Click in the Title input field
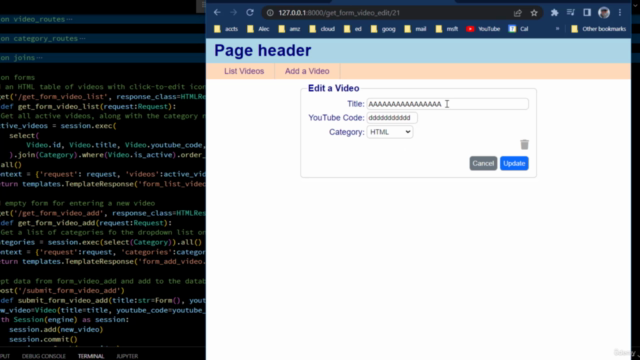Screen dimensions: 640x360 coord(447,104)
